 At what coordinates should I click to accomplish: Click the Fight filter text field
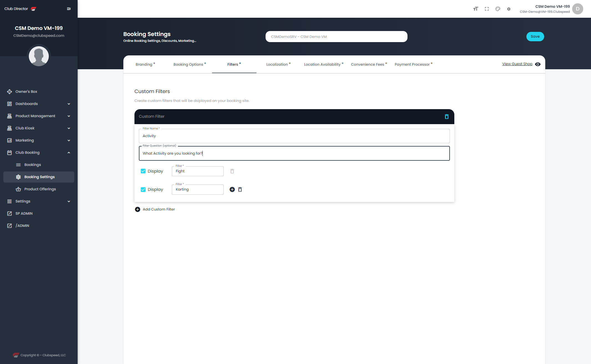pyautogui.click(x=198, y=171)
